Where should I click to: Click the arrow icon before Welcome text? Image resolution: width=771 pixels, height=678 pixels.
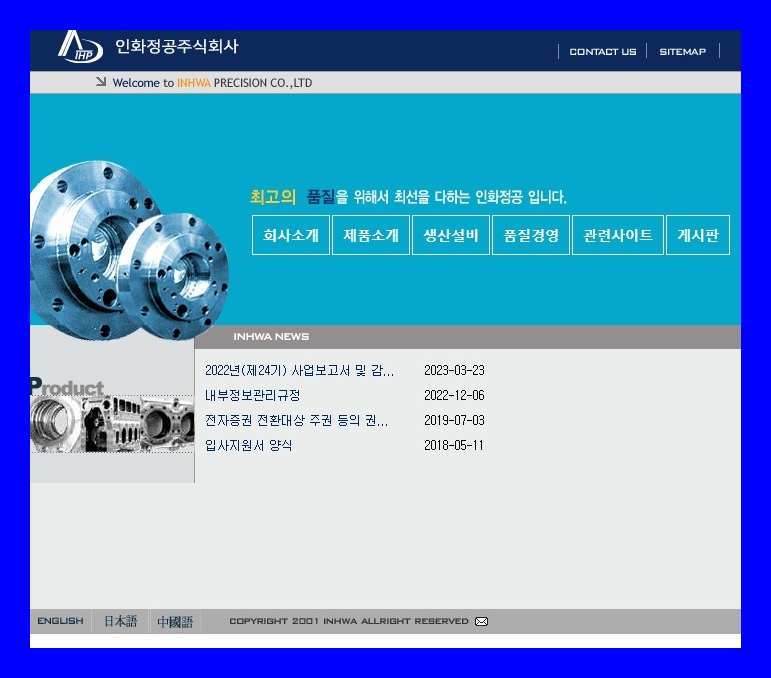coord(101,82)
